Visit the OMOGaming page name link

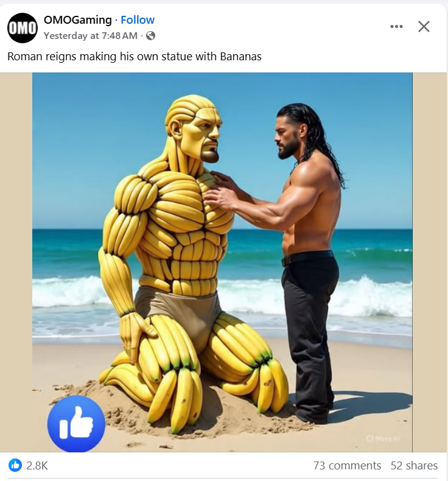click(77, 20)
